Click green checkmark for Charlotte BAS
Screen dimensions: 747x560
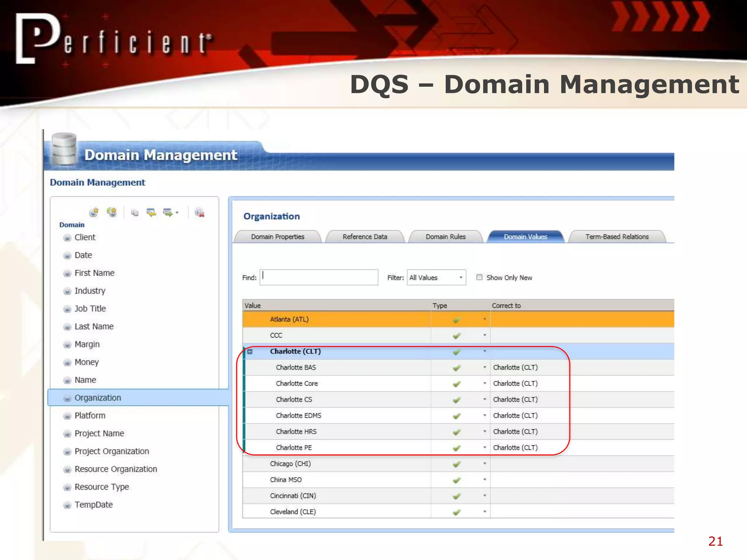(x=457, y=368)
